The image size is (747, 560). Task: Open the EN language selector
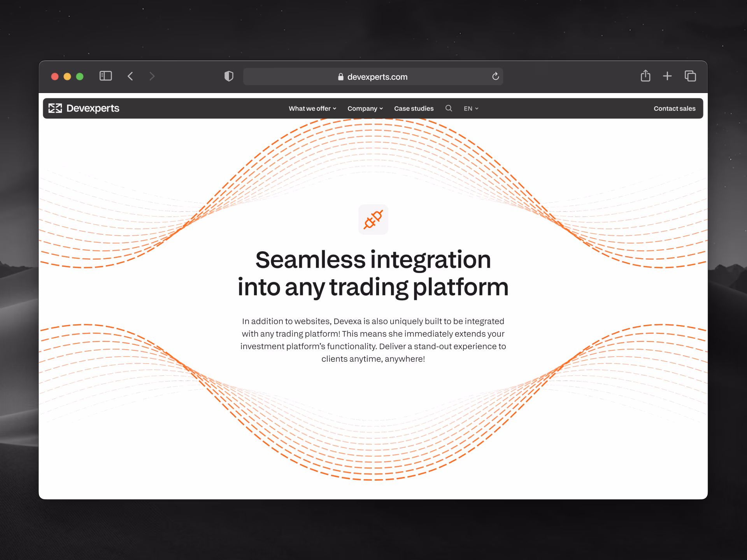(x=471, y=108)
